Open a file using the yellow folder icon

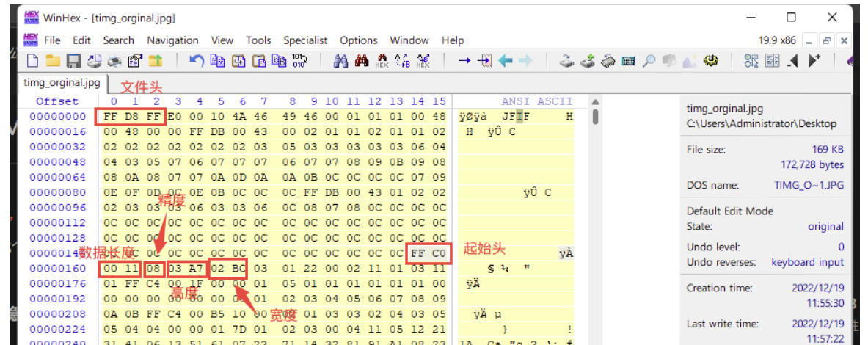52,62
